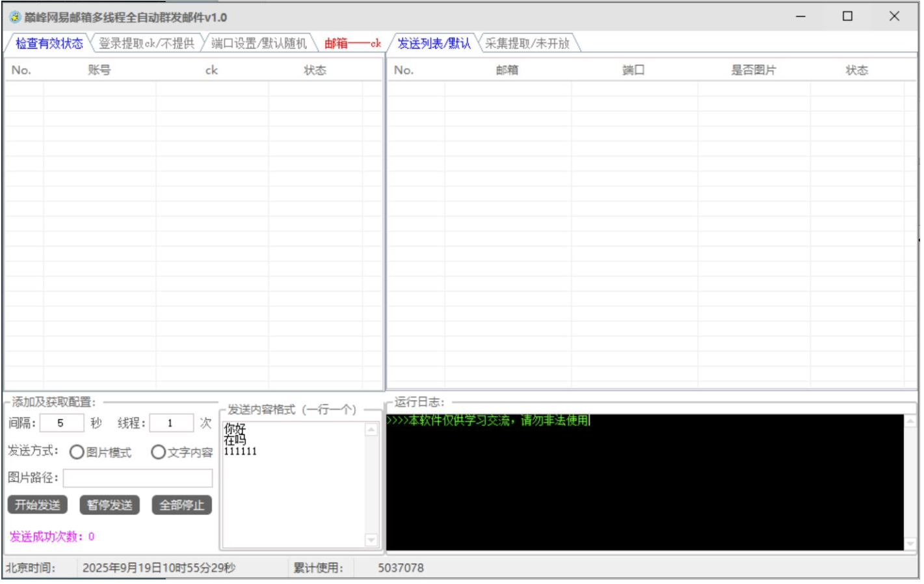Click the down arrow of the send content box
Viewport: 924px width, 584px height.
[x=371, y=540]
